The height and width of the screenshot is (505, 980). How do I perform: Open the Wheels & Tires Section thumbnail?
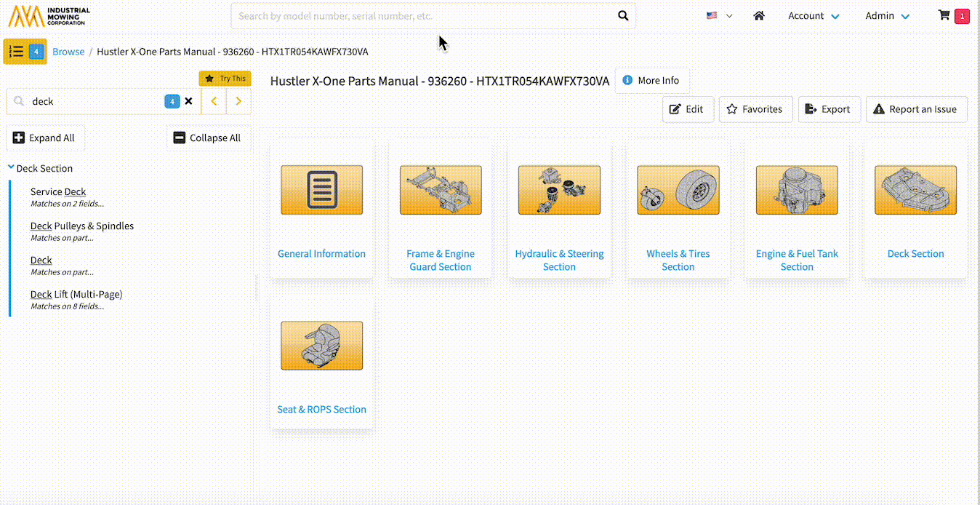click(x=678, y=191)
